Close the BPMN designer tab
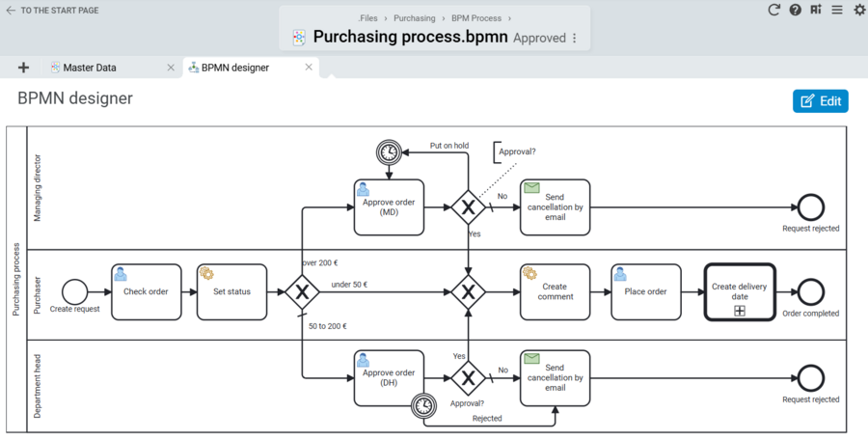 click(x=309, y=67)
